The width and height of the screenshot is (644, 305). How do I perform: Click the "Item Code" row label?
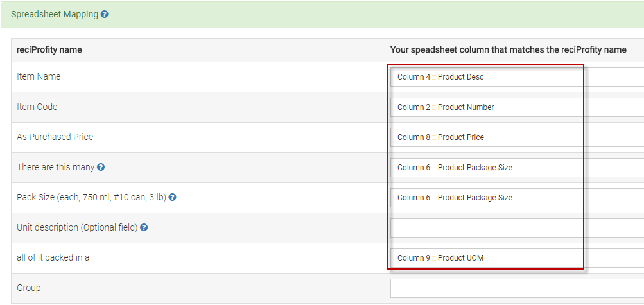pos(37,107)
